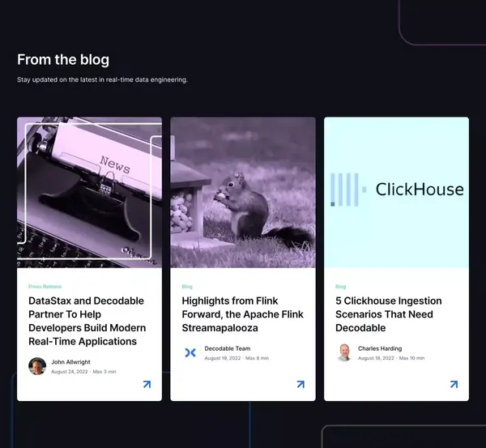Open the typewriter News thumbnail
Viewport: 486px width, 448px height.
(x=89, y=192)
